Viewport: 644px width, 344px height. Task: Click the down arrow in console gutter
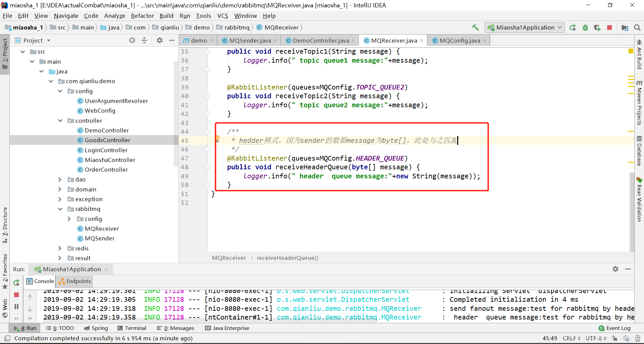click(30, 309)
